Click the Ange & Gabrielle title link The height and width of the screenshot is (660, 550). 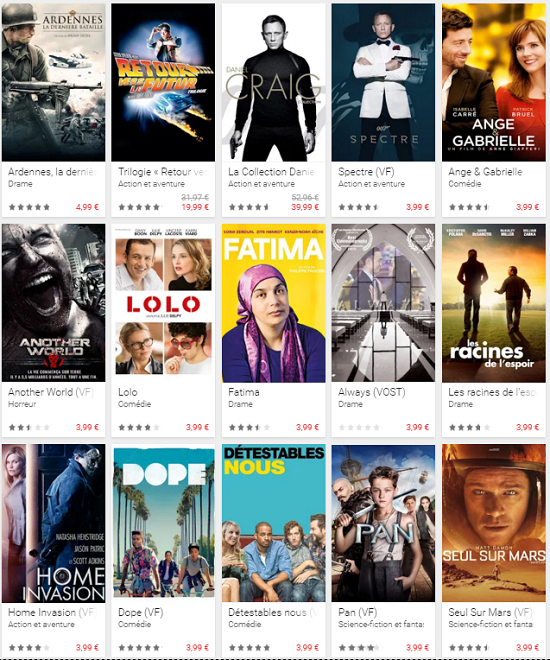point(485,172)
